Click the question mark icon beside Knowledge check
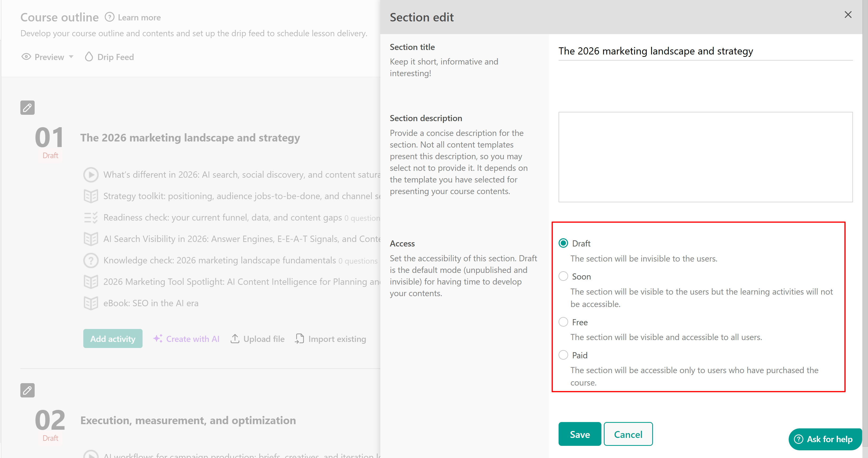The image size is (868, 458). tap(91, 260)
